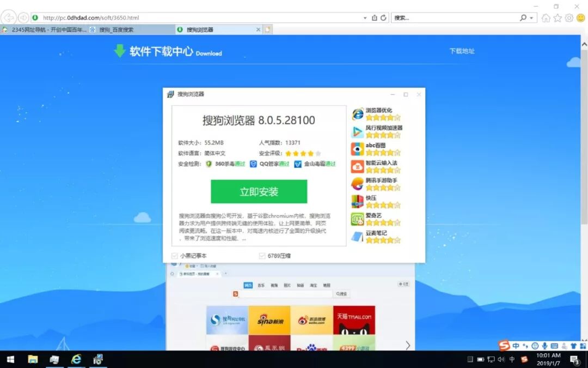588x368 pixels.
Task: Click the abc看图 icon
Action: coord(357,149)
